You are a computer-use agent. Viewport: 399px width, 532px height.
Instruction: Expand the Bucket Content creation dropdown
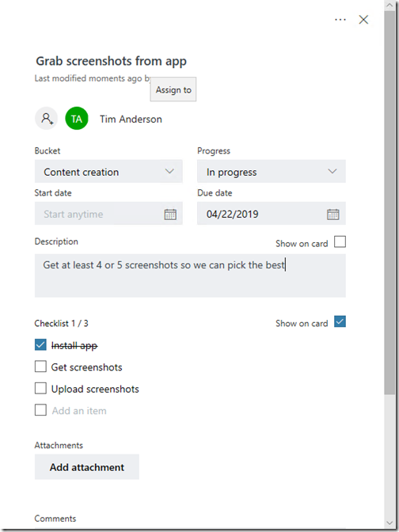coord(108,171)
